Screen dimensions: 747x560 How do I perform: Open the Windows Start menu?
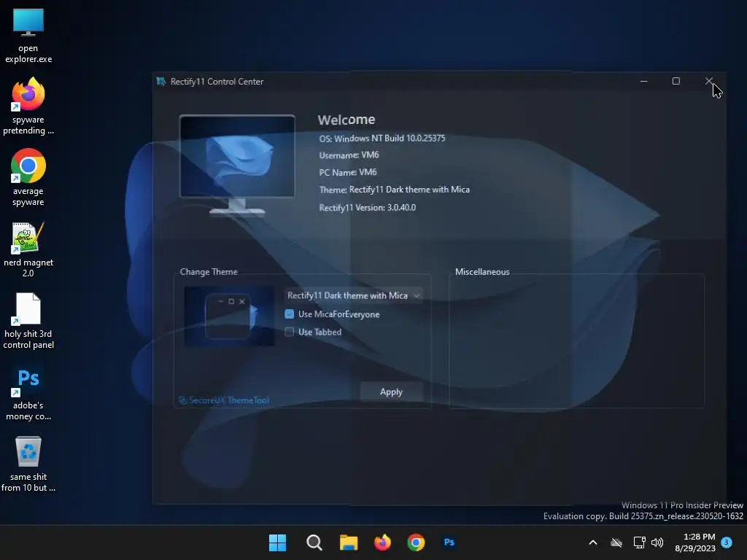coord(277,542)
